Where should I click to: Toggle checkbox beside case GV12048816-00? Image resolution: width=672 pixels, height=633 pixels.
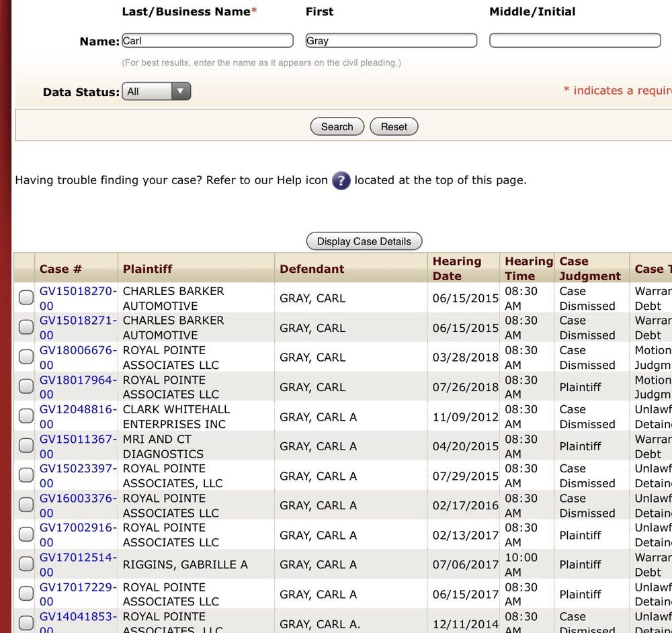pyautogui.click(x=26, y=416)
